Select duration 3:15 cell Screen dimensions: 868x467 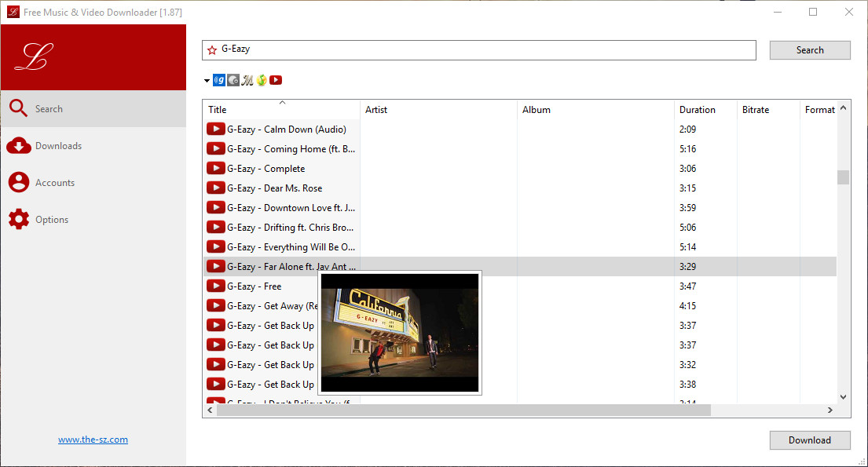(687, 188)
